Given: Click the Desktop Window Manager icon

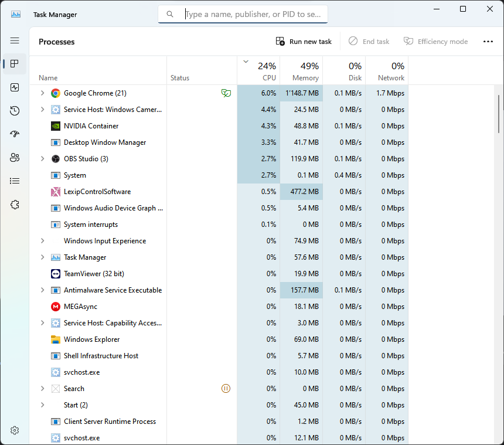Looking at the screenshot, I should point(56,142).
